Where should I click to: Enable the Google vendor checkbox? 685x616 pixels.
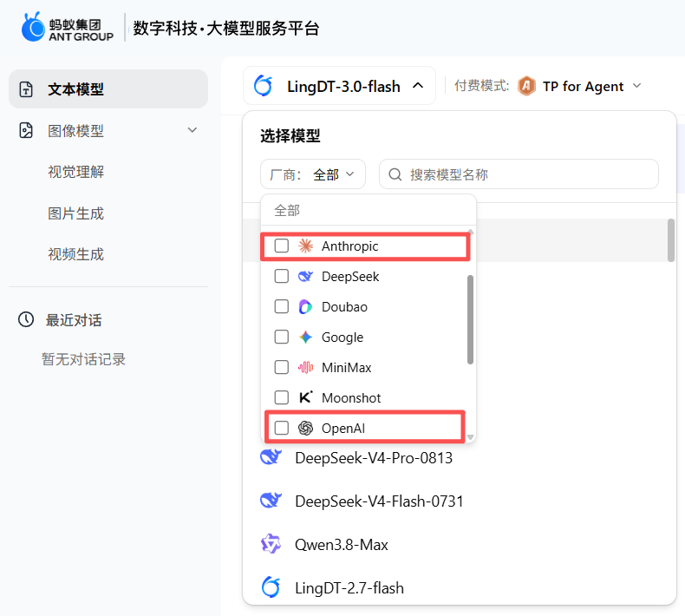[x=281, y=337]
